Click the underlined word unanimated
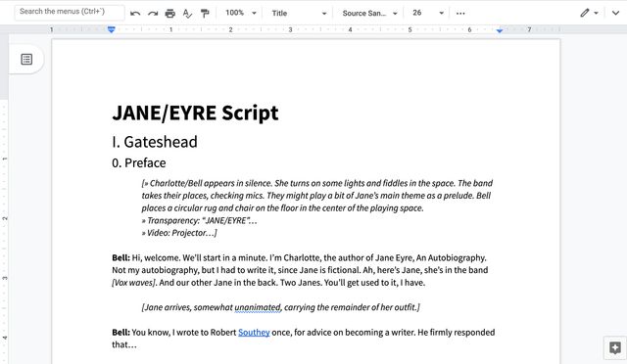The height and width of the screenshot is (364, 627). pos(258,307)
